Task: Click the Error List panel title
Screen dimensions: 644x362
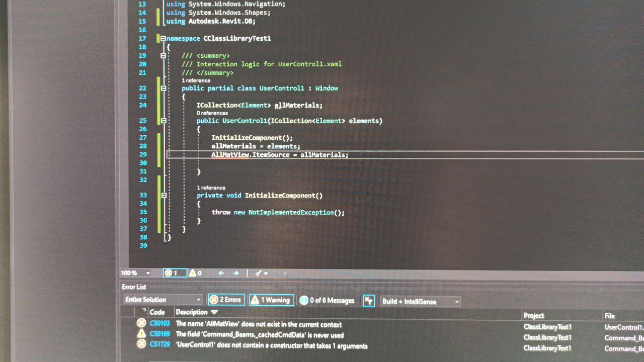Action: coord(134,287)
